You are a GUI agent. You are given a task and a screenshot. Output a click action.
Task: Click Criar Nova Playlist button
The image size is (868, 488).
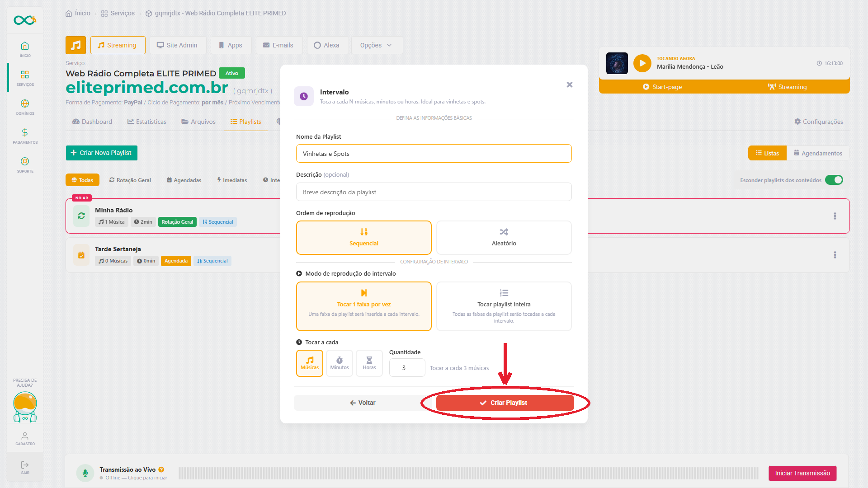click(101, 153)
